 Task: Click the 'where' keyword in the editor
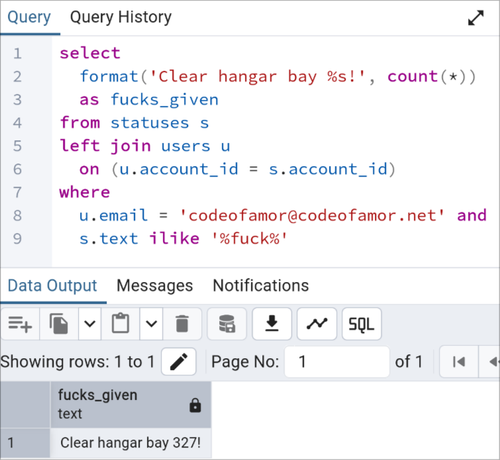click(85, 192)
